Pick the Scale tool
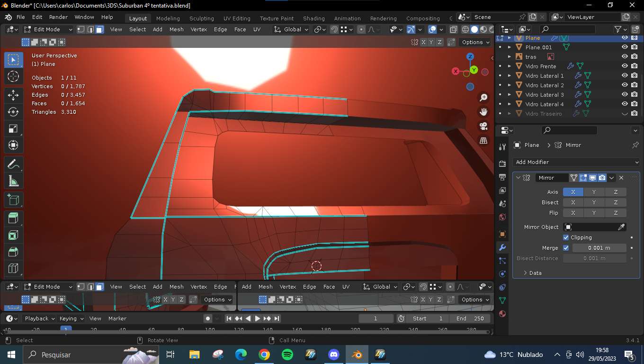Screen dimensions: 644x364 point(13,129)
